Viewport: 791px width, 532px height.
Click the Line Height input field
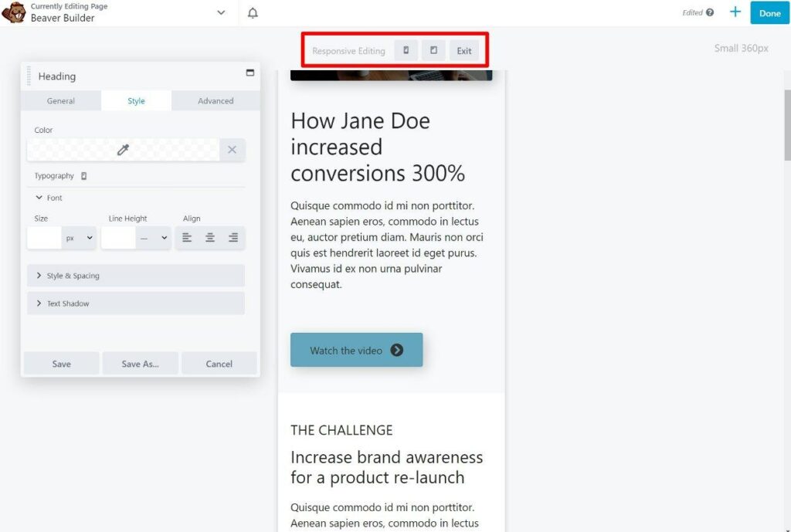point(118,238)
